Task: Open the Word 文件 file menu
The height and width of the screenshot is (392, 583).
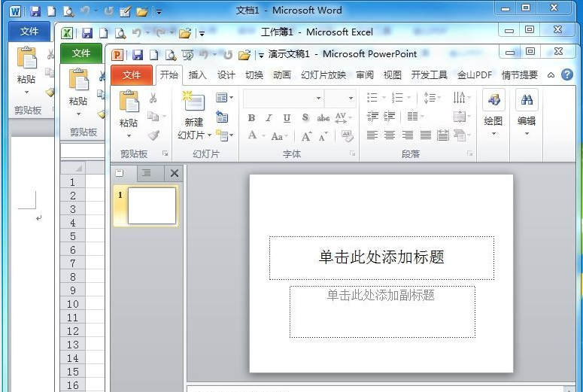Action: click(29, 32)
